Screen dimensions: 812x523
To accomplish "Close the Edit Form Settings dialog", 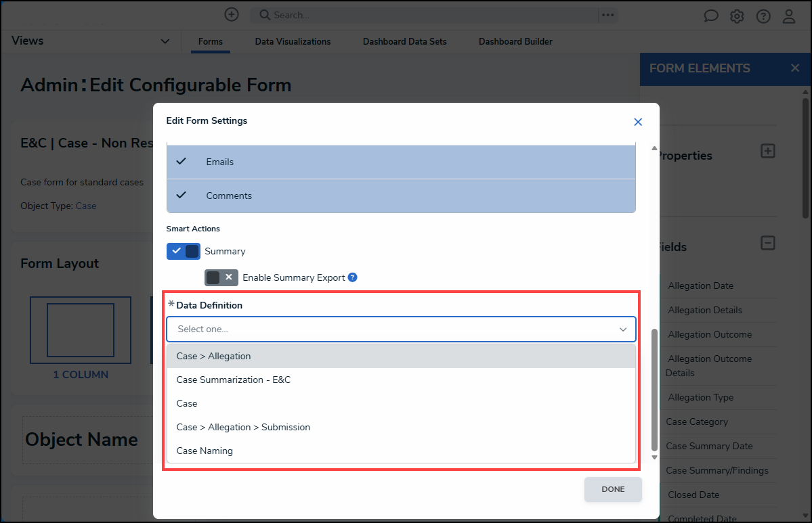I will coord(637,122).
